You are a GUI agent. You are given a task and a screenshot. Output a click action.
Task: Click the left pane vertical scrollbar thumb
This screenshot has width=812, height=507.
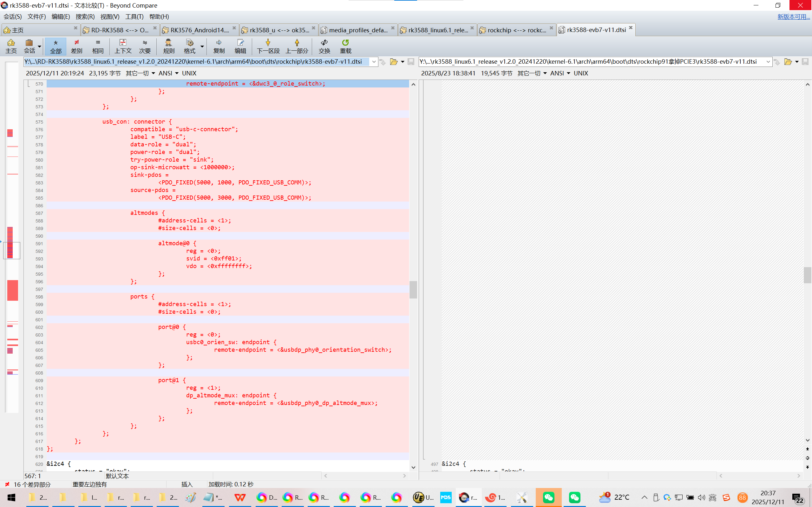pos(413,289)
